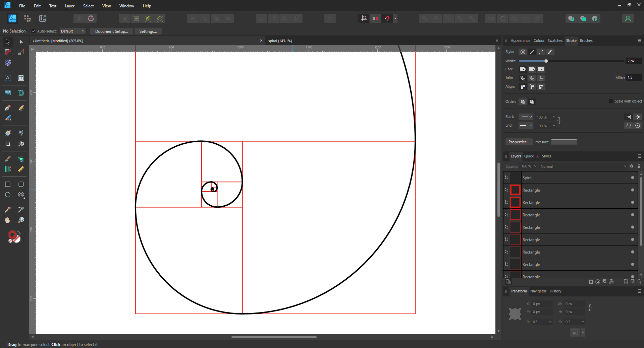
Task: Open the File menu
Action: pyautogui.click(x=22, y=6)
